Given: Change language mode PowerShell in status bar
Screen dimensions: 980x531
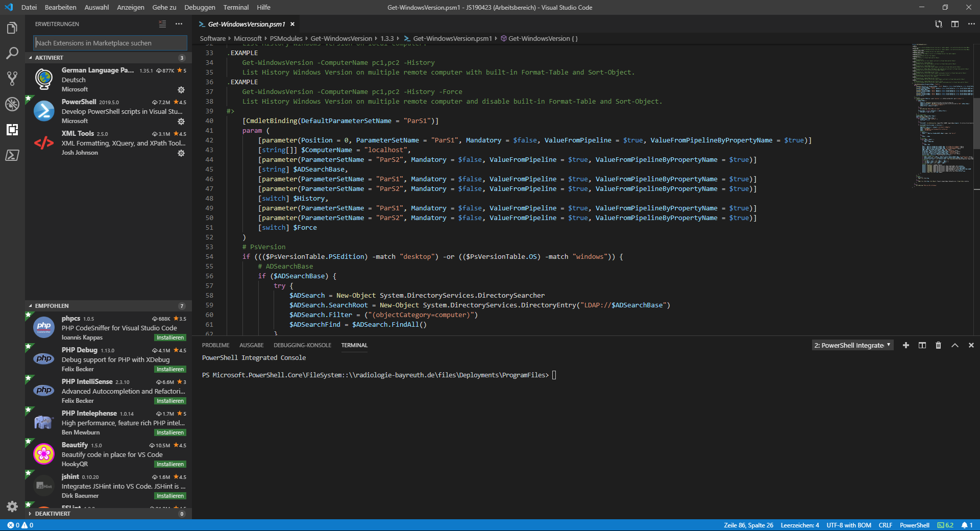Looking at the screenshot, I should 914,525.
